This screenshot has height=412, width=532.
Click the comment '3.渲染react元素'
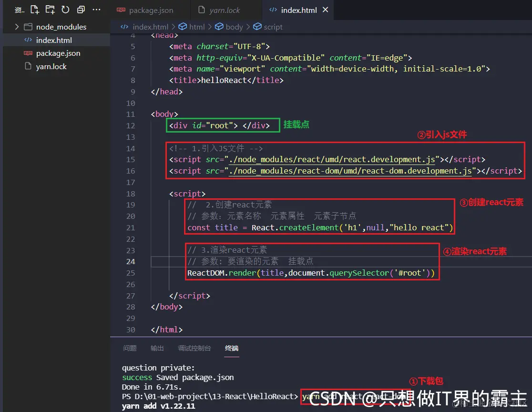tap(227, 250)
